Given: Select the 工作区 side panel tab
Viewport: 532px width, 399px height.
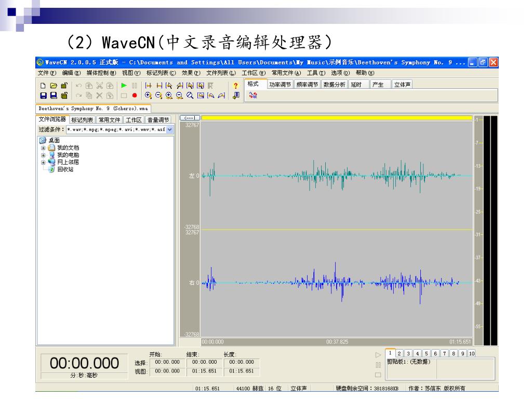Looking at the screenshot, I should pyautogui.click(x=134, y=120).
